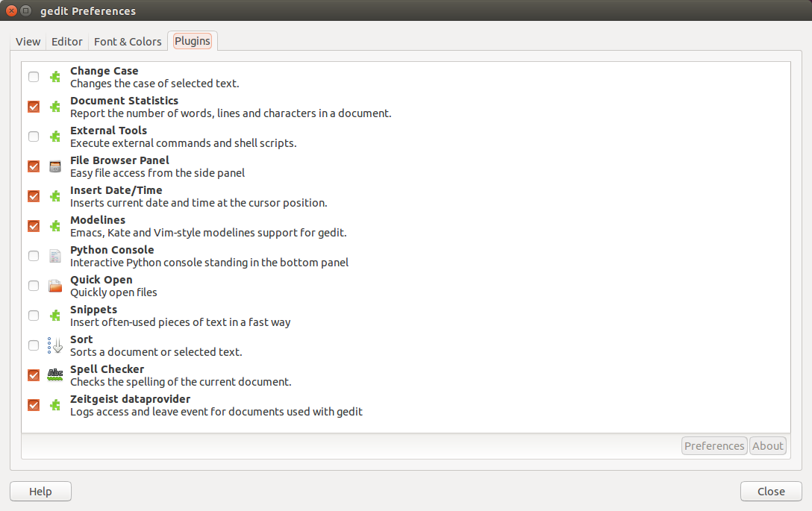The height and width of the screenshot is (511, 812).
Task: Click 'Execute external commands and shell scripts.' text
Action: [x=184, y=143]
